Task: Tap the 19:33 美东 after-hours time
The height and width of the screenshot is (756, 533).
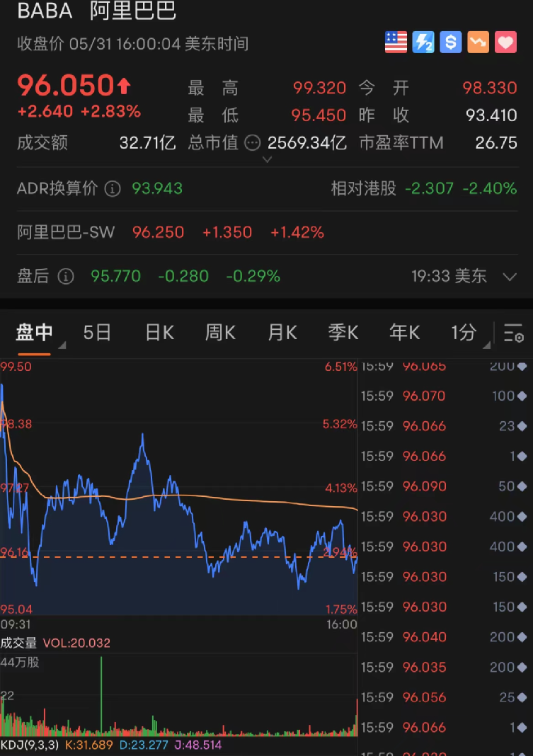Action: (x=449, y=276)
